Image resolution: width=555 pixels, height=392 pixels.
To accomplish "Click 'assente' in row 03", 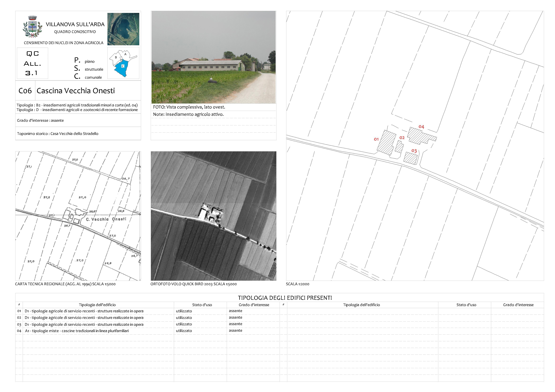I will [x=236, y=324].
